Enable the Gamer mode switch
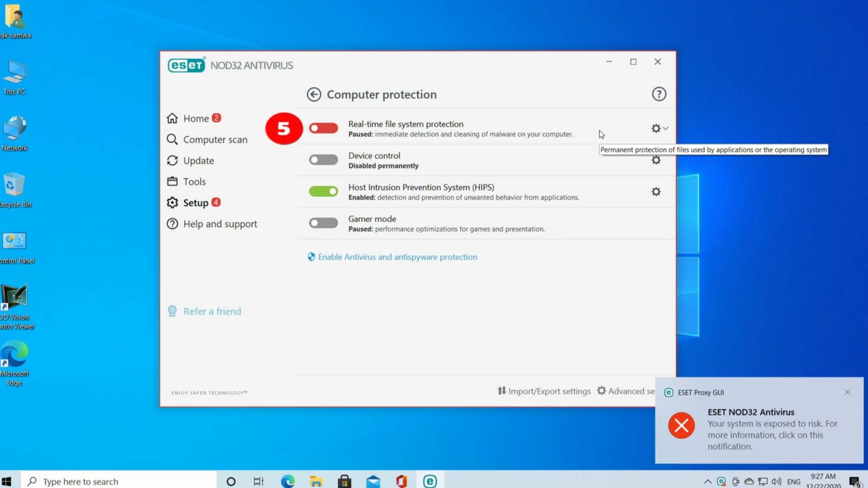 324,223
